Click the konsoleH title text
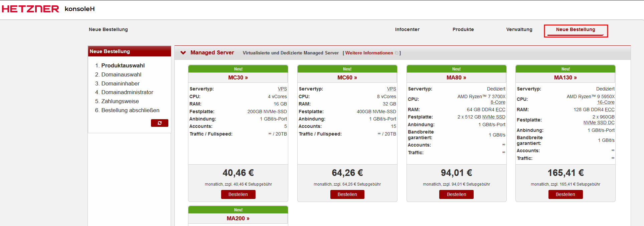The width and height of the screenshot is (644, 226). click(x=79, y=9)
